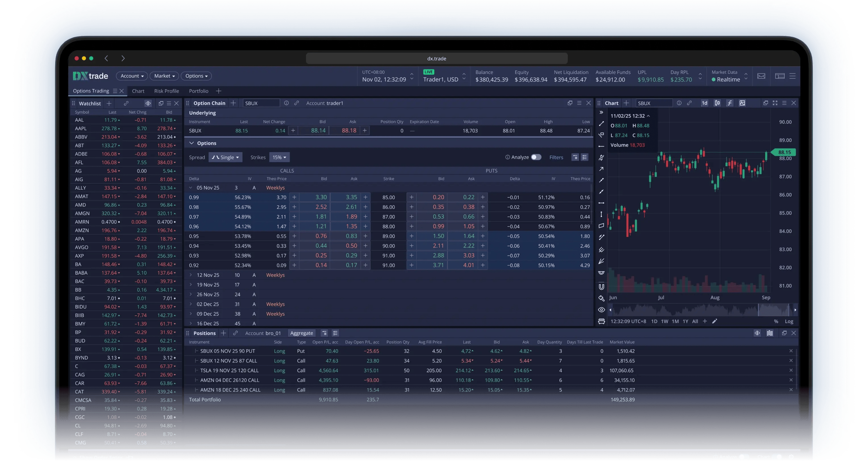Open the Single spread dropdown

click(226, 157)
